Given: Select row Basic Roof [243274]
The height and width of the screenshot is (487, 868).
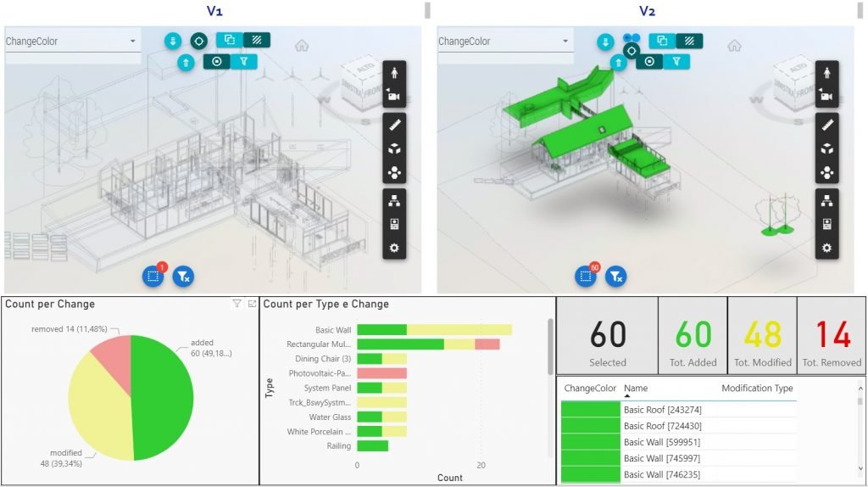Looking at the screenshot, I should [x=679, y=410].
